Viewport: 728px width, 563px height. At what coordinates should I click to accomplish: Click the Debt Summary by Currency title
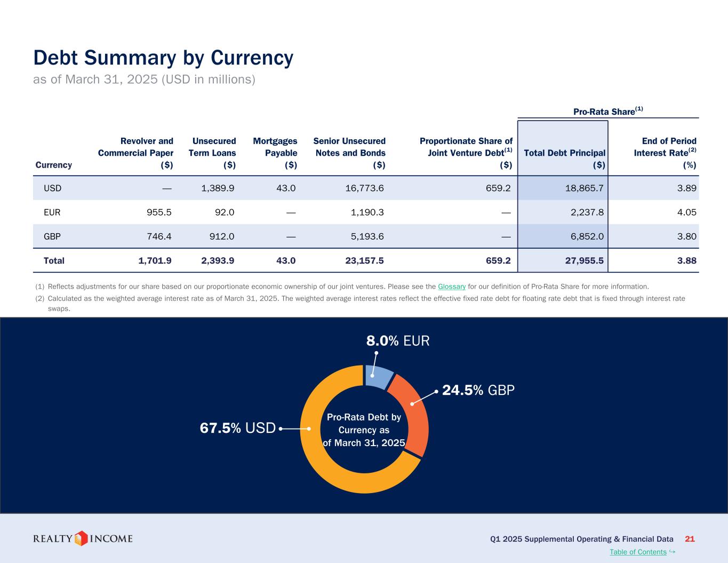pos(163,58)
